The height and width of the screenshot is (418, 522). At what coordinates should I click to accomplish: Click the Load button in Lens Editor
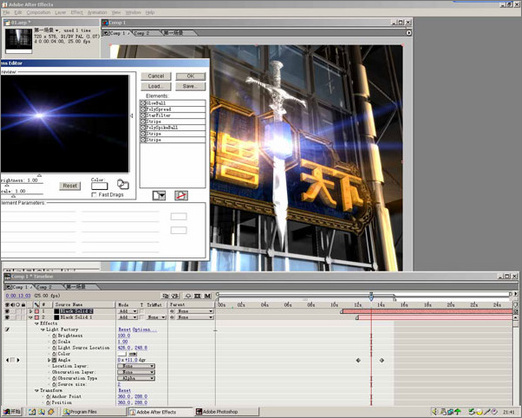click(x=156, y=86)
